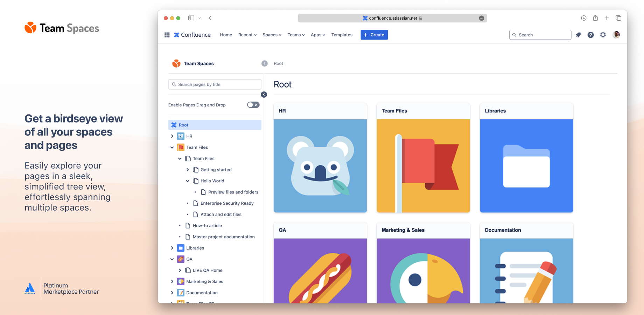Screen dimensions: 644x315
Task: Open the Spaces dropdown menu
Action: click(272, 35)
